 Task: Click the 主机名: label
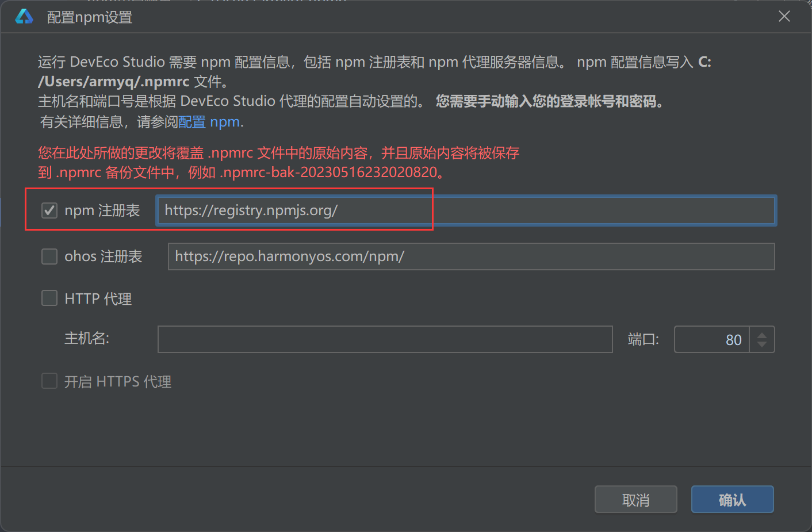[x=87, y=338]
